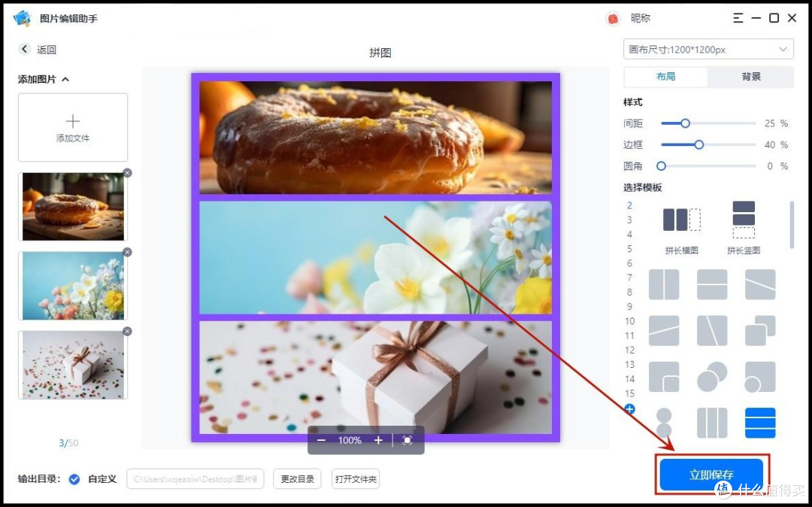Screen dimensions: 812x507
Task: Zoom out with the minus icon
Action: (x=322, y=440)
